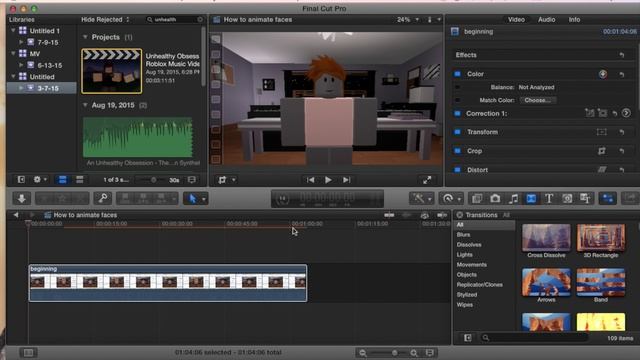Expand the 6-13-15 event
The height and width of the screenshot is (360, 640).
click(x=21, y=65)
